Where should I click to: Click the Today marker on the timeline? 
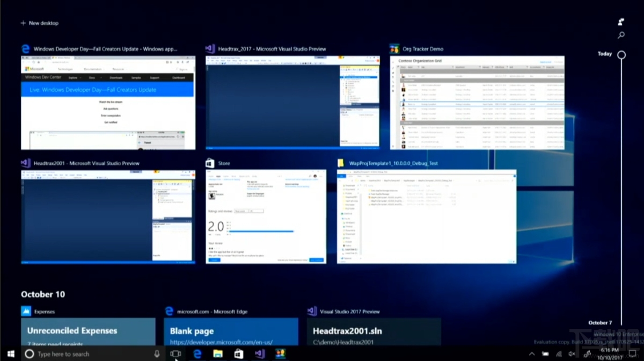pyautogui.click(x=621, y=54)
